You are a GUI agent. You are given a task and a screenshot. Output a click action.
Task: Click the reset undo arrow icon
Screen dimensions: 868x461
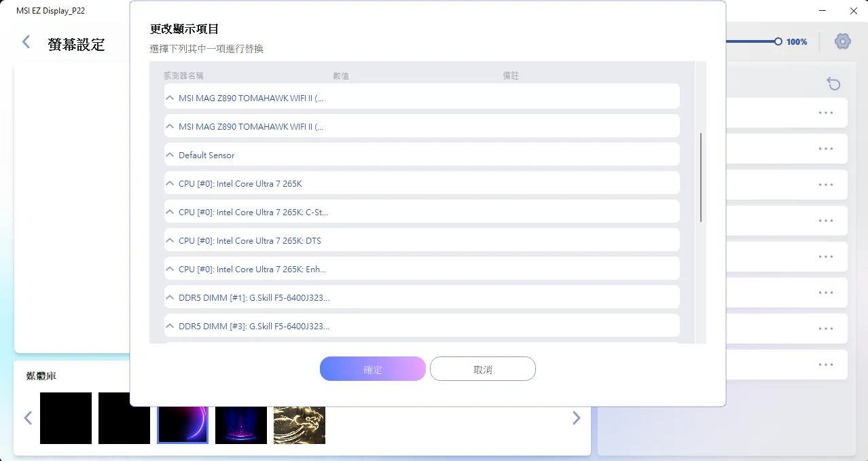point(833,84)
